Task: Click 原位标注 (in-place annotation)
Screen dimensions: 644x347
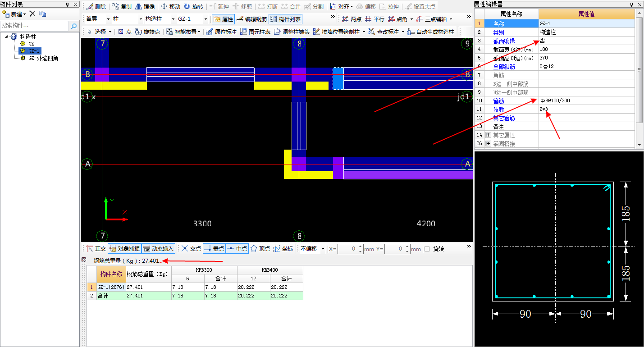Action: coord(221,32)
